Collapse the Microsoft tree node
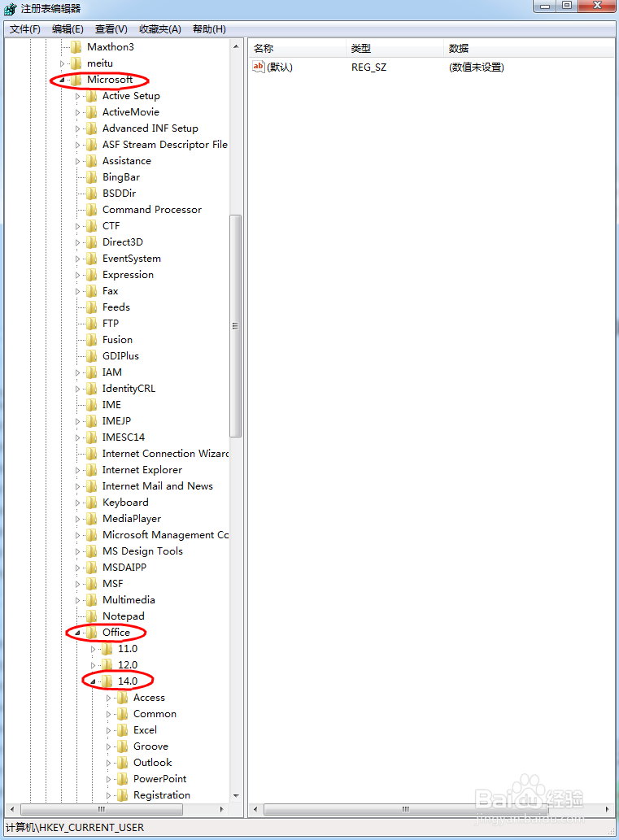Screen dimensions: 619x840 tap(62, 81)
